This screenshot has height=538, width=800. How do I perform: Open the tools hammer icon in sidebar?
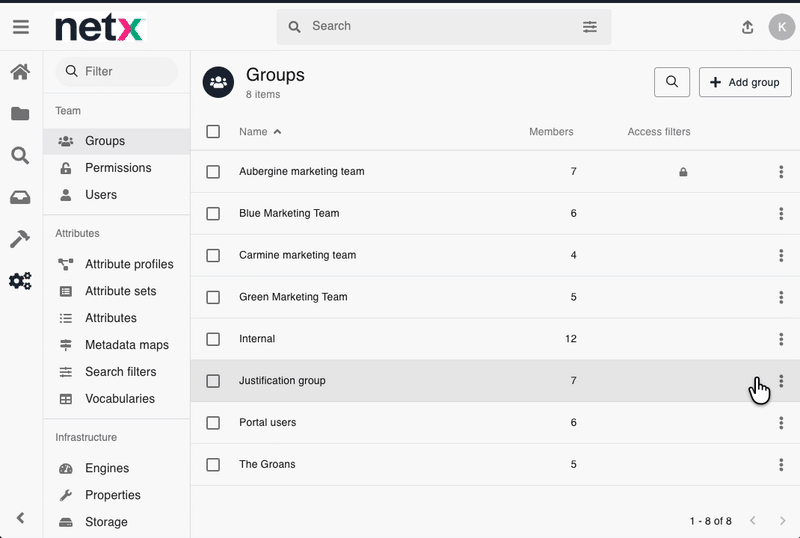(x=20, y=239)
